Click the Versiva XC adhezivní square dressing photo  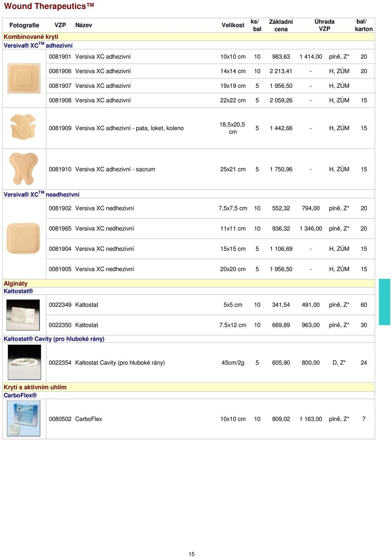(x=24, y=78)
